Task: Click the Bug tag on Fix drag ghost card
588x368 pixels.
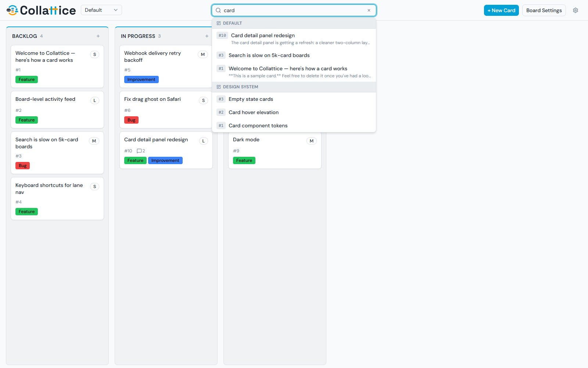Action: [131, 120]
